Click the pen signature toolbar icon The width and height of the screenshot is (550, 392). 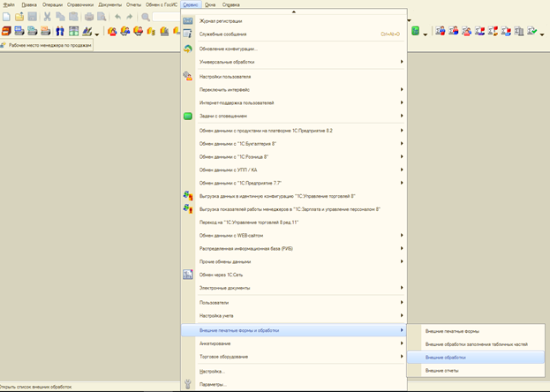87,31
